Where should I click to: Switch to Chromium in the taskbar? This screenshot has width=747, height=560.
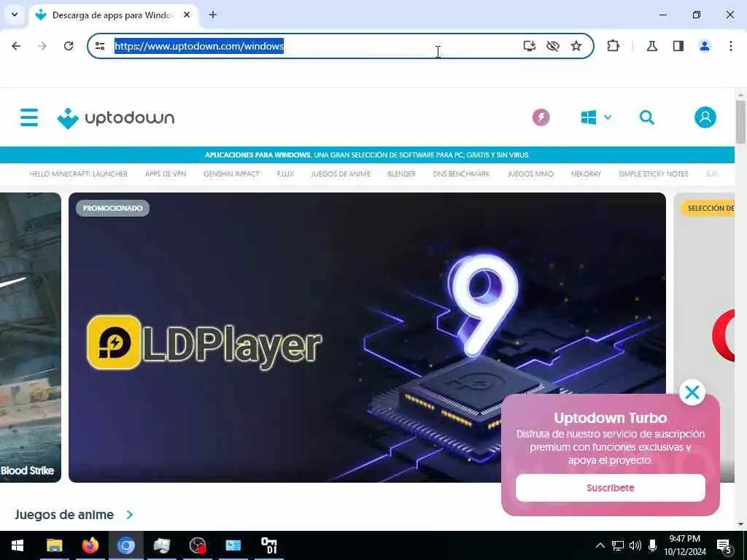(x=126, y=545)
